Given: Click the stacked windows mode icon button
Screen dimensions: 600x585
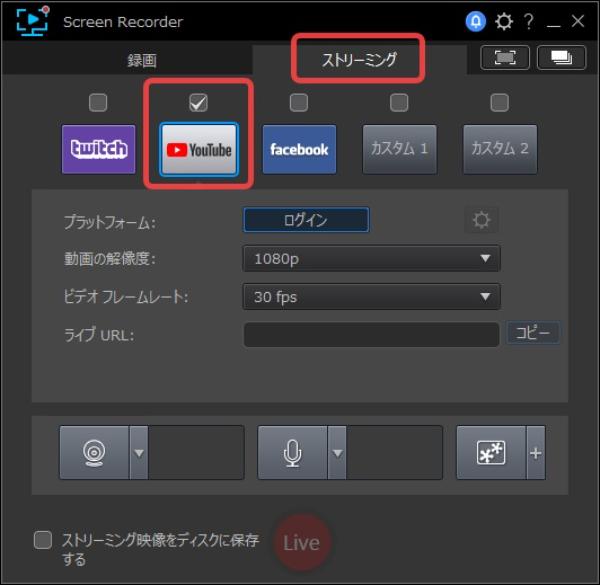Looking at the screenshot, I should point(561,58).
